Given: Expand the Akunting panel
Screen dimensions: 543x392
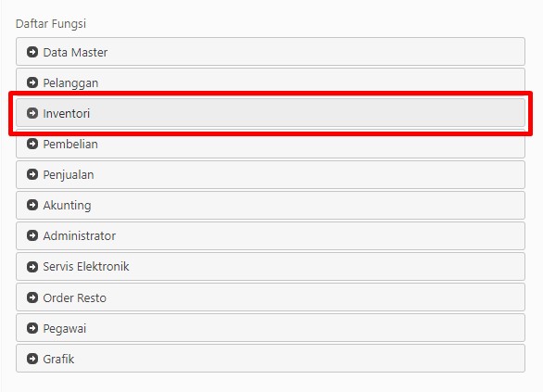Looking at the screenshot, I should click(x=271, y=205).
